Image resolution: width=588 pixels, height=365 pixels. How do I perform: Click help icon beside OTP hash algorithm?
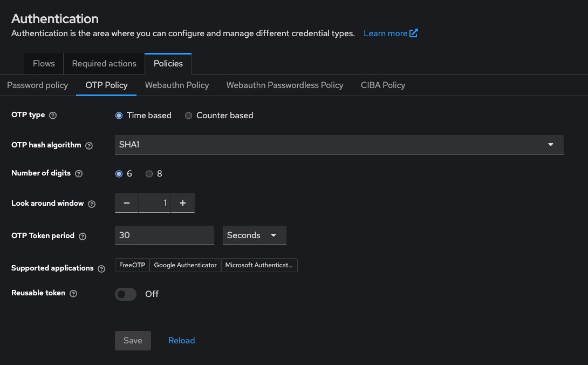(89, 146)
